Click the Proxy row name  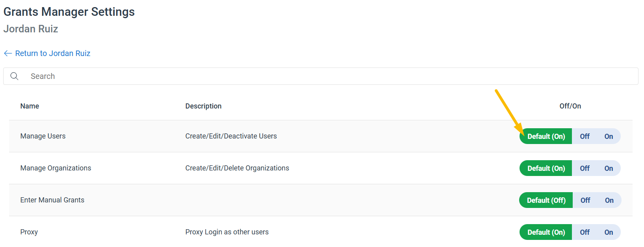click(29, 232)
